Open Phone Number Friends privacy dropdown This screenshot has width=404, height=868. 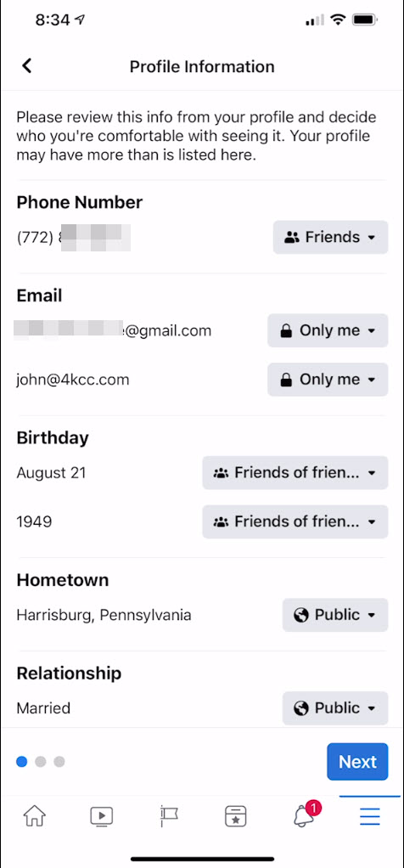point(330,237)
